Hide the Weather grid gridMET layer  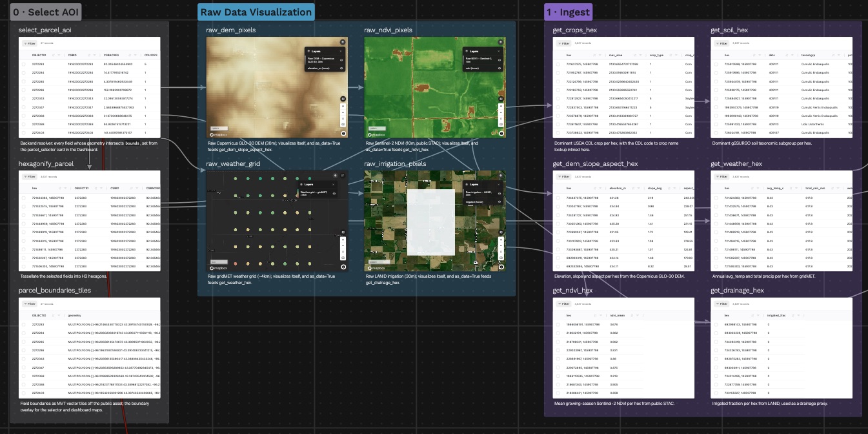click(x=334, y=194)
